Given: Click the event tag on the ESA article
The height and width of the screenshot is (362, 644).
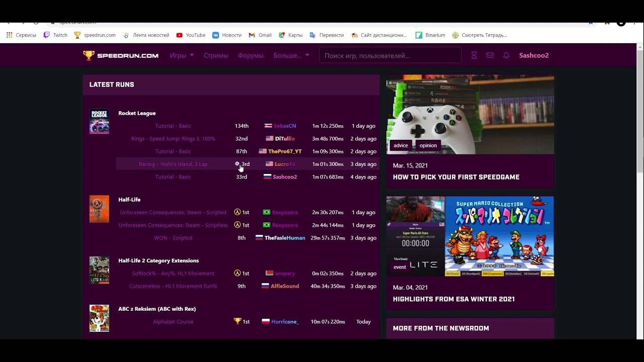Looking at the screenshot, I should tap(400, 267).
